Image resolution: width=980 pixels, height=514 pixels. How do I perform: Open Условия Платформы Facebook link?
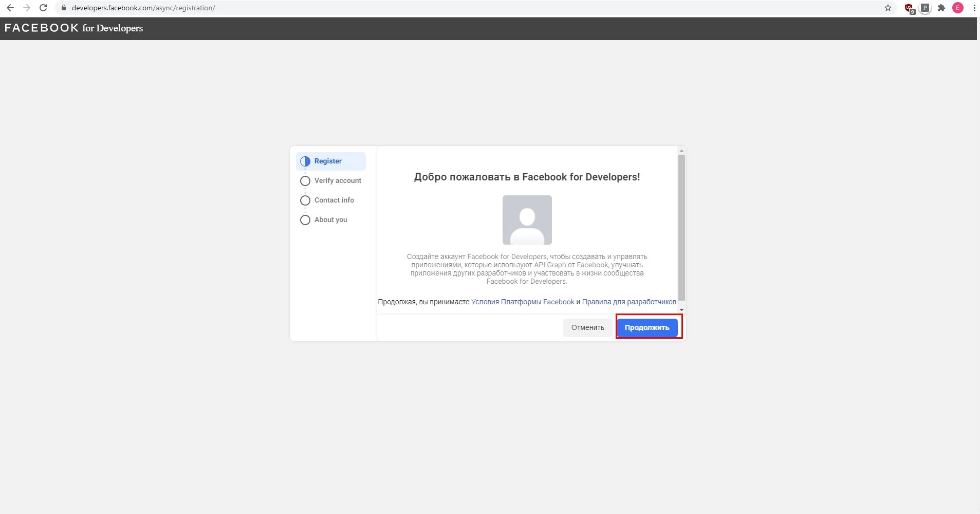coord(523,302)
